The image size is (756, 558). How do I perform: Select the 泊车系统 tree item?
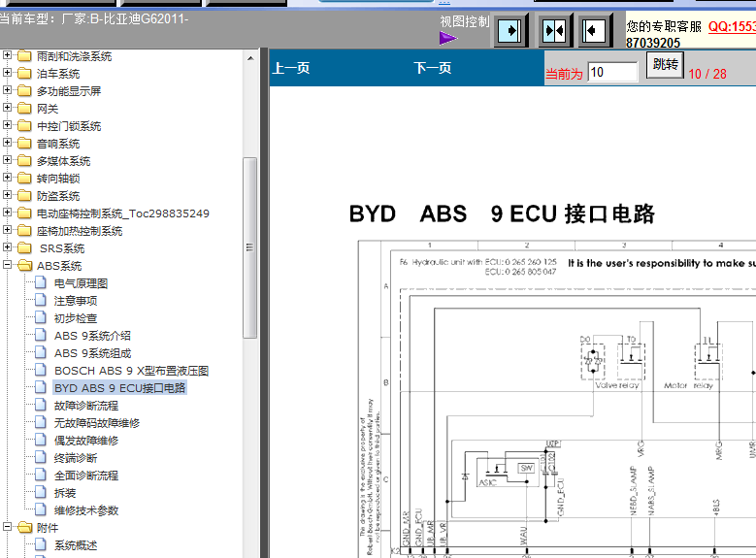click(58, 74)
